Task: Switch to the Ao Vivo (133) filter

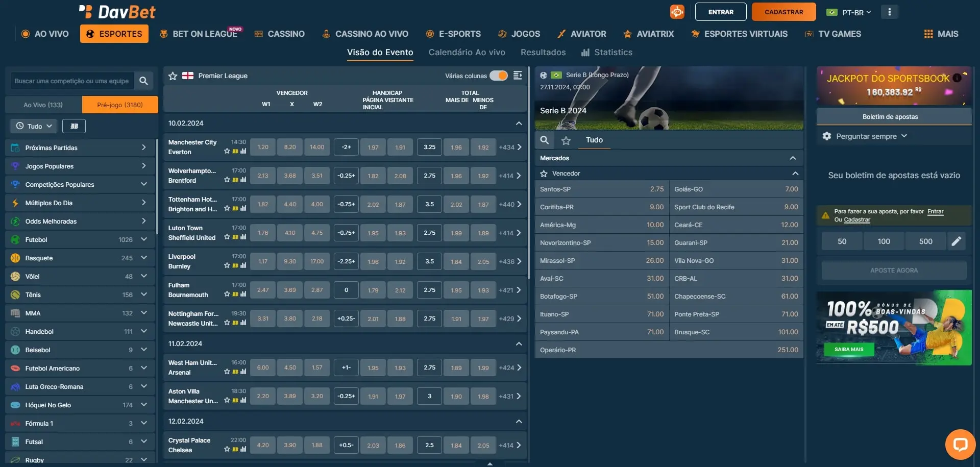Action: 43,105
